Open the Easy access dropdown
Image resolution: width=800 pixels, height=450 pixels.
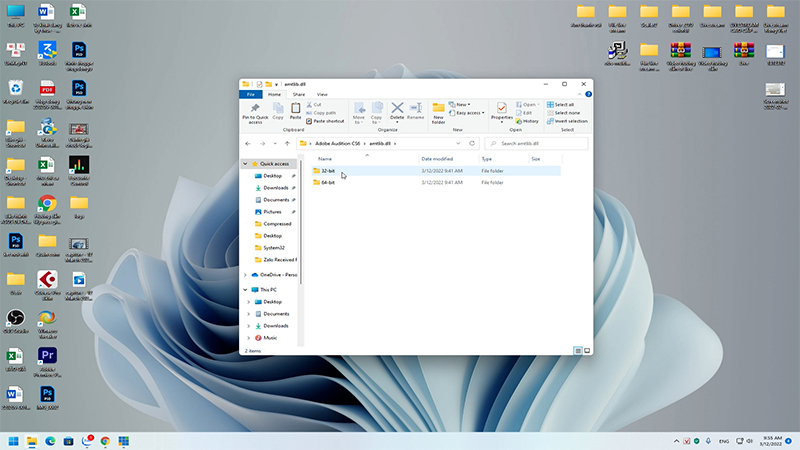pyautogui.click(x=467, y=112)
